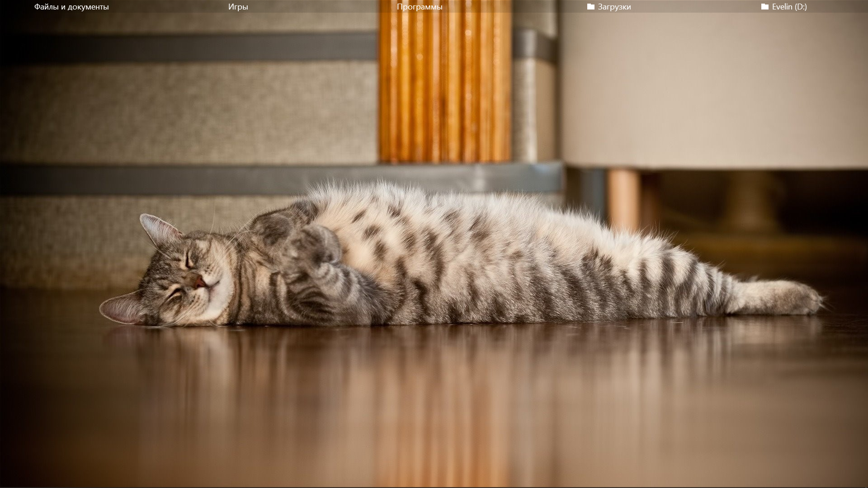The height and width of the screenshot is (488, 868).
Task: Open the Игры panel
Action: coord(238,7)
